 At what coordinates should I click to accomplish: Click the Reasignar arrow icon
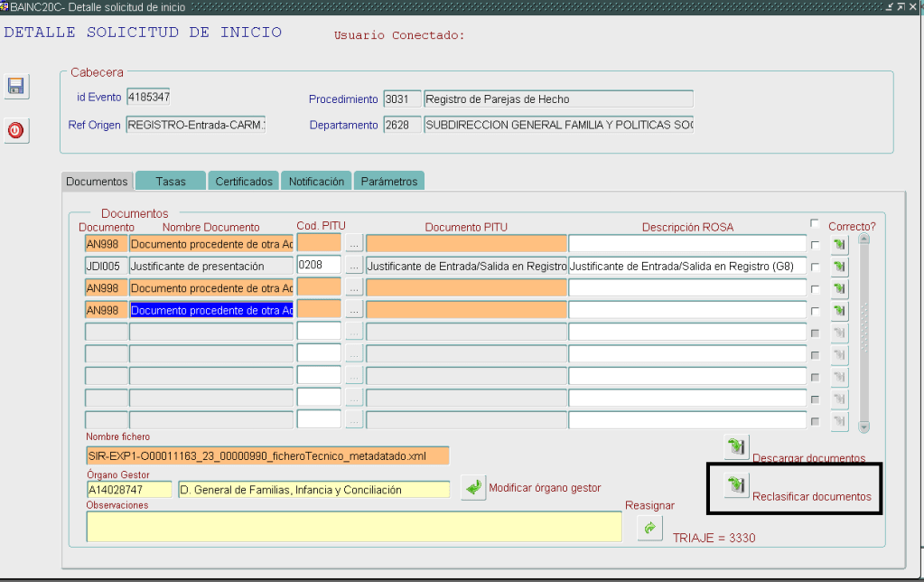click(649, 529)
